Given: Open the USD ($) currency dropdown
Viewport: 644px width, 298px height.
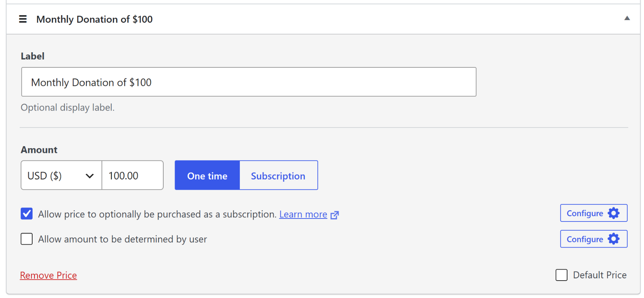Looking at the screenshot, I should (x=61, y=175).
